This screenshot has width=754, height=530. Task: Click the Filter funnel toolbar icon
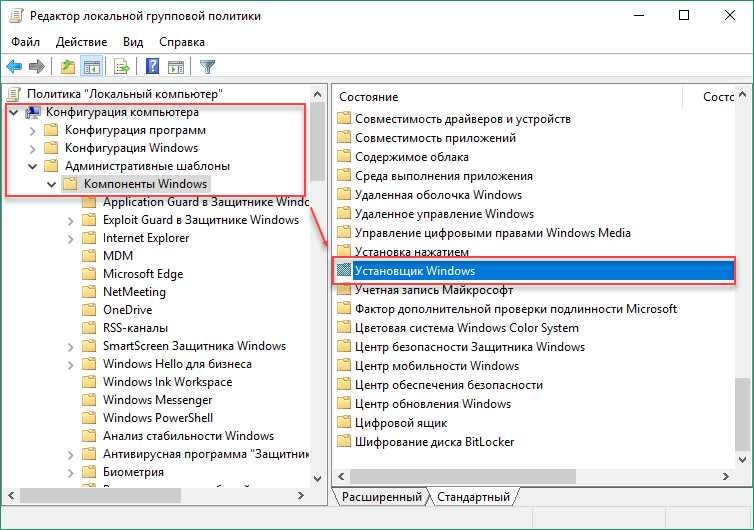click(x=207, y=66)
